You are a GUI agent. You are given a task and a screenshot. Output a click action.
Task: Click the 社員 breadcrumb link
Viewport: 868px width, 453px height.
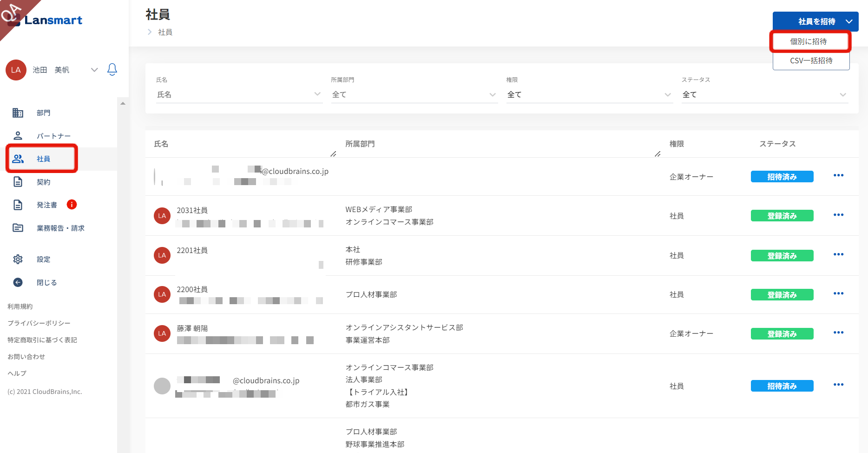(x=165, y=32)
